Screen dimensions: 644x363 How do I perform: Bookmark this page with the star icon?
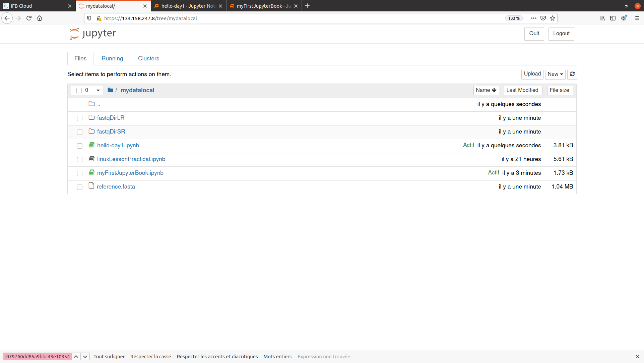click(553, 18)
